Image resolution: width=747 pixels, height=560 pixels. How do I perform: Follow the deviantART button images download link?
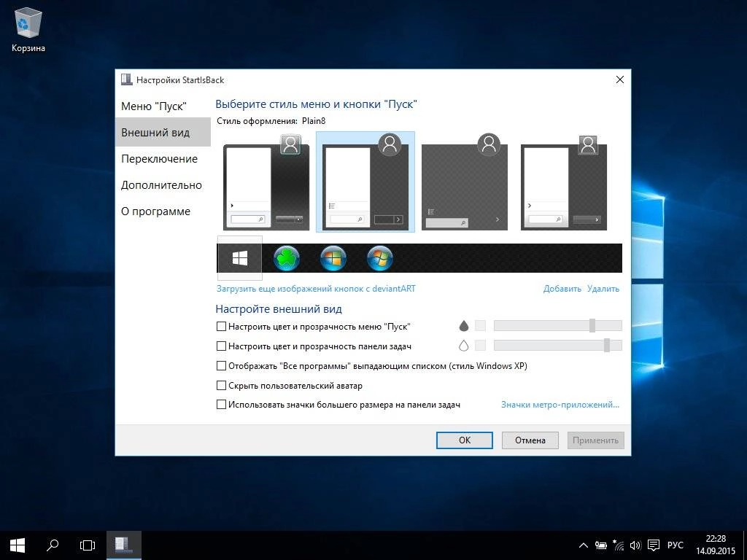coord(316,288)
